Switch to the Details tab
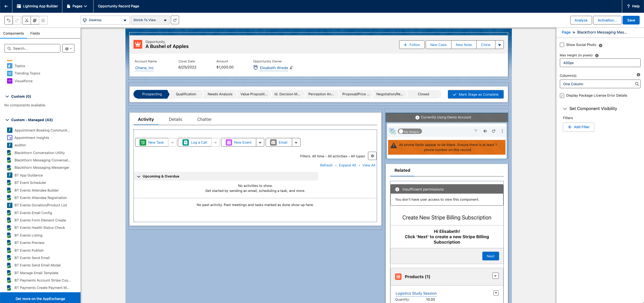644x303 pixels. (x=175, y=119)
